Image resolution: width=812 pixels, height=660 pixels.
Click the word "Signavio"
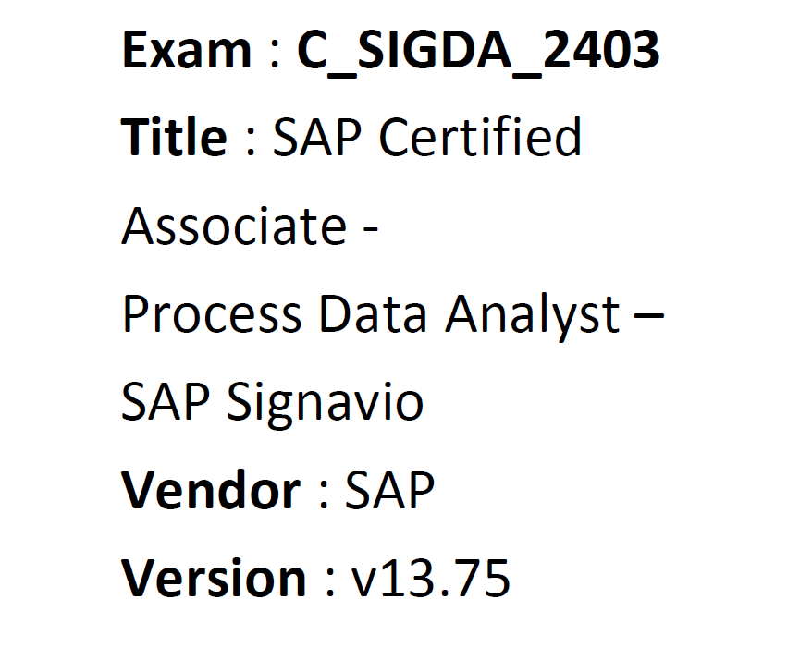pyautogui.click(x=326, y=405)
